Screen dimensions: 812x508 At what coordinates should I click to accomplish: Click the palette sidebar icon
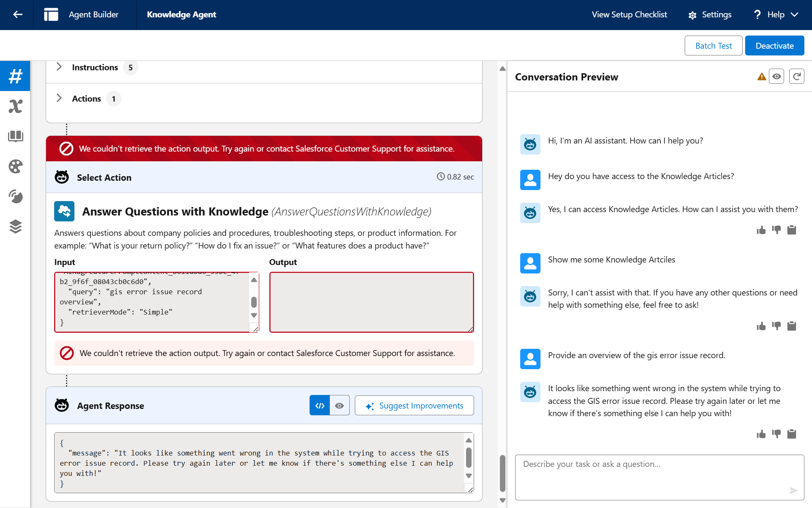pos(15,166)
